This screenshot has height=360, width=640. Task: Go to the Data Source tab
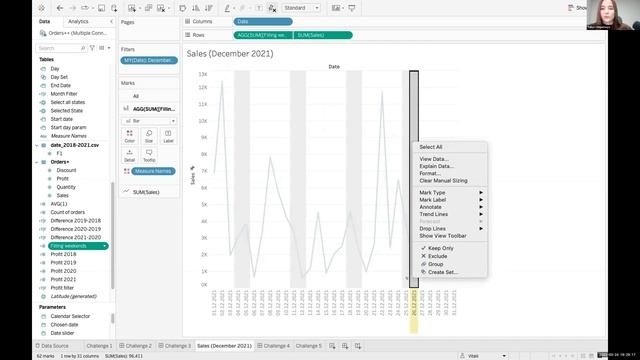[52, 346]
